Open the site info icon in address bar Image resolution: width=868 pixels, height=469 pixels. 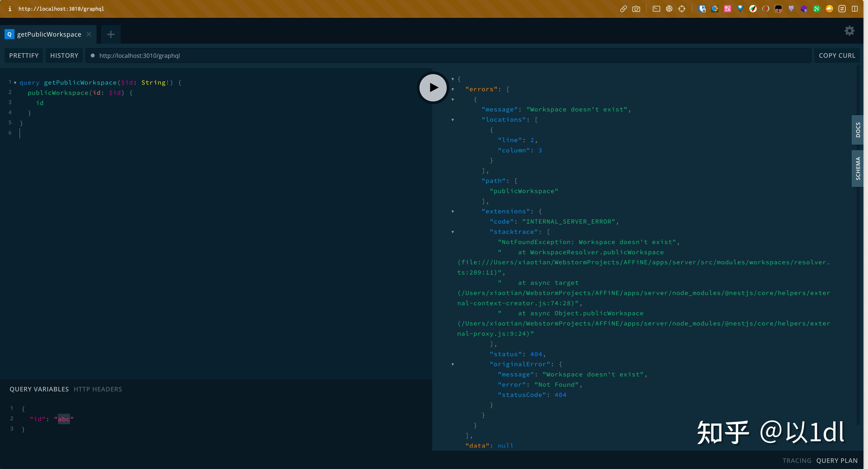tap(10, 9)
